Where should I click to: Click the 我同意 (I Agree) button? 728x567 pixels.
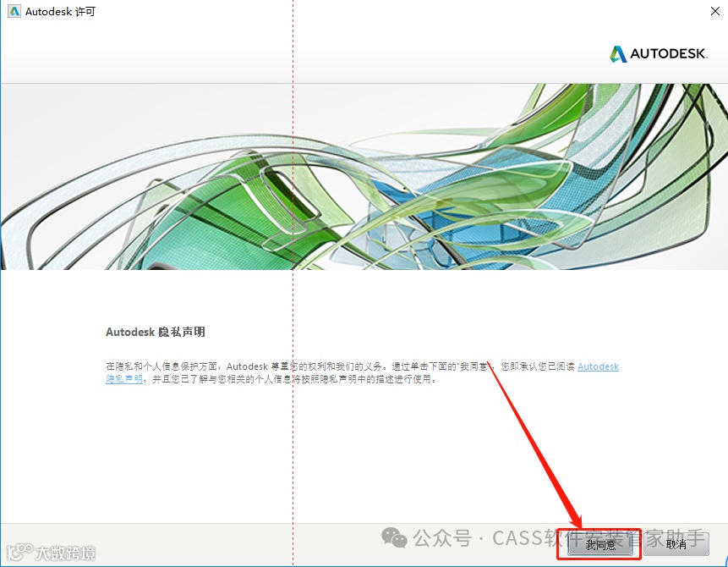tap(599, 544)
